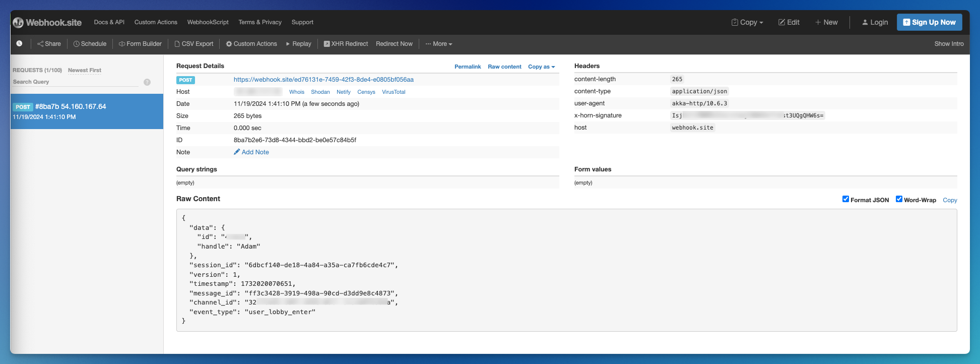Open the Copy dropdown in the header
Screen dimensions: 980x364
click(747, 22)
